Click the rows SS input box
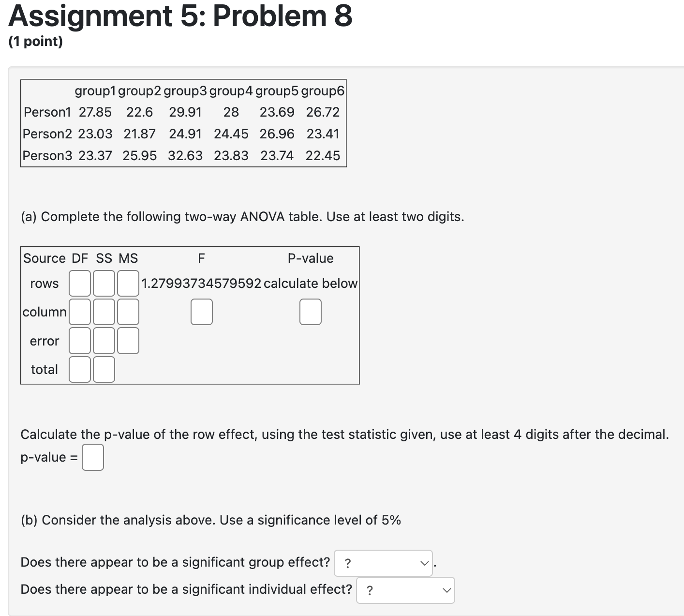Viewport: 684px width, 616px height. [103, 283]
